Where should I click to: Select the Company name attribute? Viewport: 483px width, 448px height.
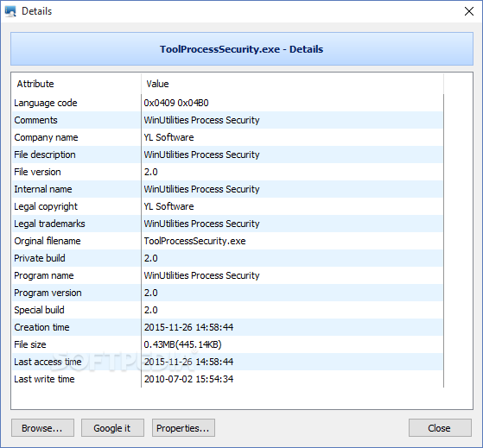click(46, 137)
